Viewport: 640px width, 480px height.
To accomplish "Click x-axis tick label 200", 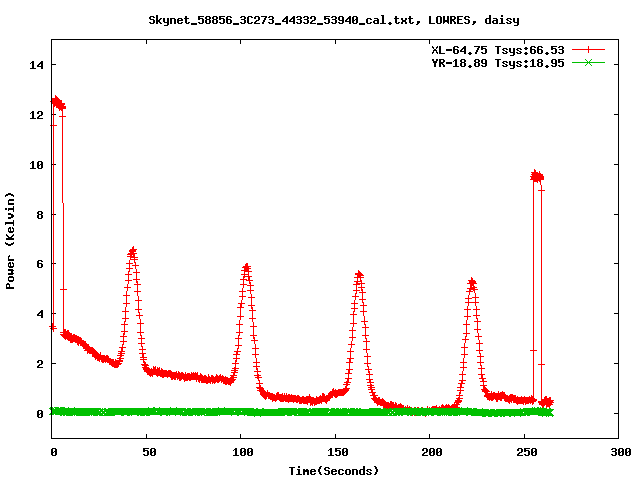I will point(432,452).
